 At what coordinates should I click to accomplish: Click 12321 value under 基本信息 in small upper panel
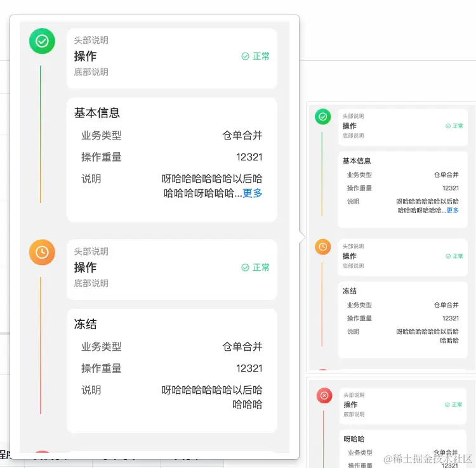[x=451, y=188]
